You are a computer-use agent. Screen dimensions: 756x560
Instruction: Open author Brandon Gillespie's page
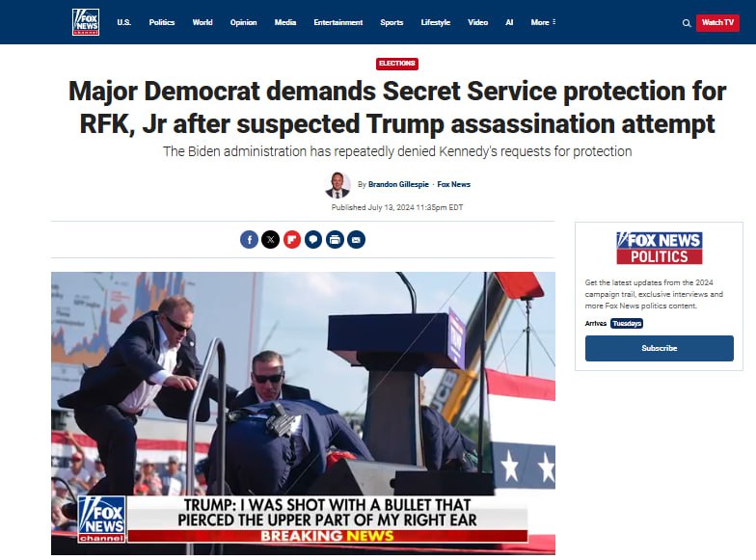click(x=398, y=184)
